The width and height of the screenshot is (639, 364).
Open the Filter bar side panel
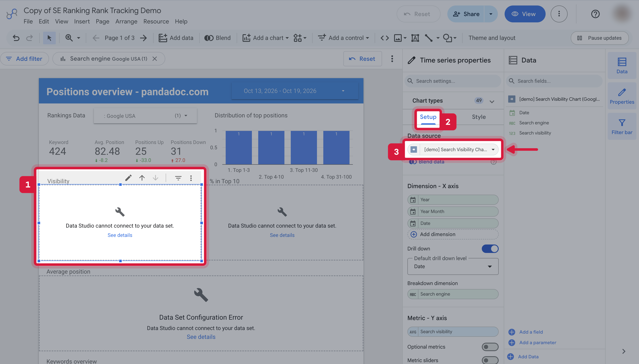[x=622, y=126]
